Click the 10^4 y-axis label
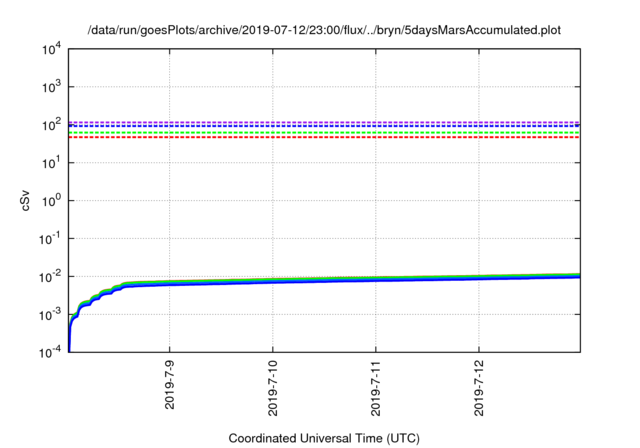The height and width of the screenshot is (448, 640). click(52, 49)
